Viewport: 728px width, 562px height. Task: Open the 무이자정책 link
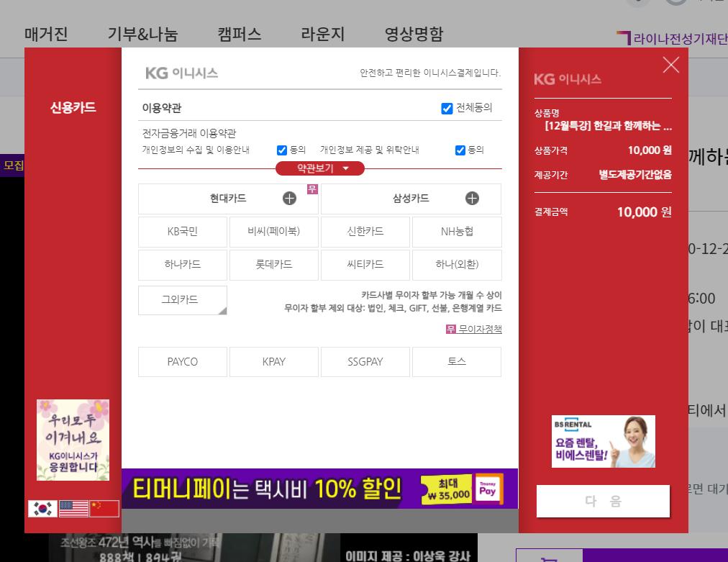(x=474, y=330)
